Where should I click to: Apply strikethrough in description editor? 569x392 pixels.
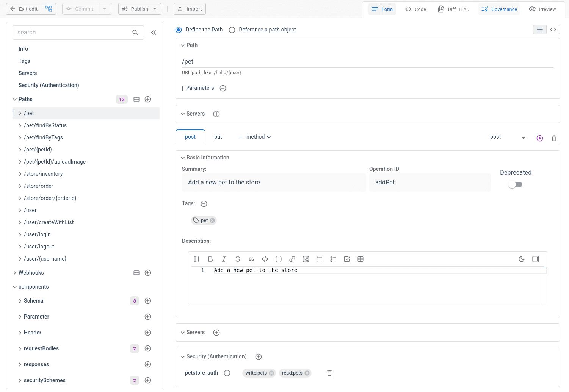[x=238, y=259]
